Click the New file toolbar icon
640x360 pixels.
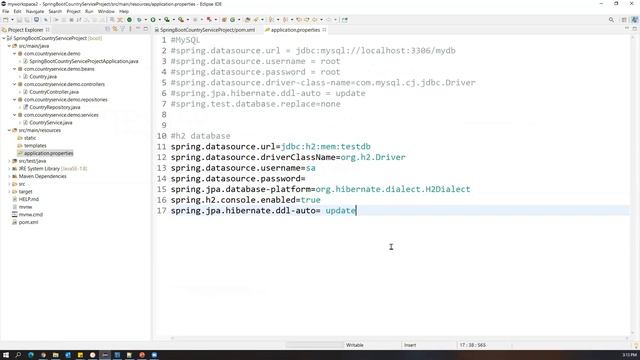tap(5, 20)
